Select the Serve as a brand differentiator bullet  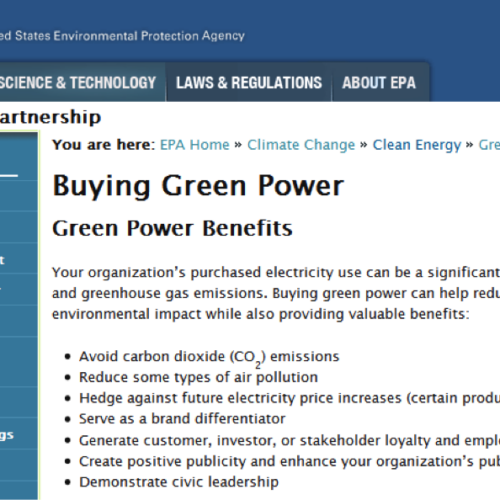click(x=182, y=419)
